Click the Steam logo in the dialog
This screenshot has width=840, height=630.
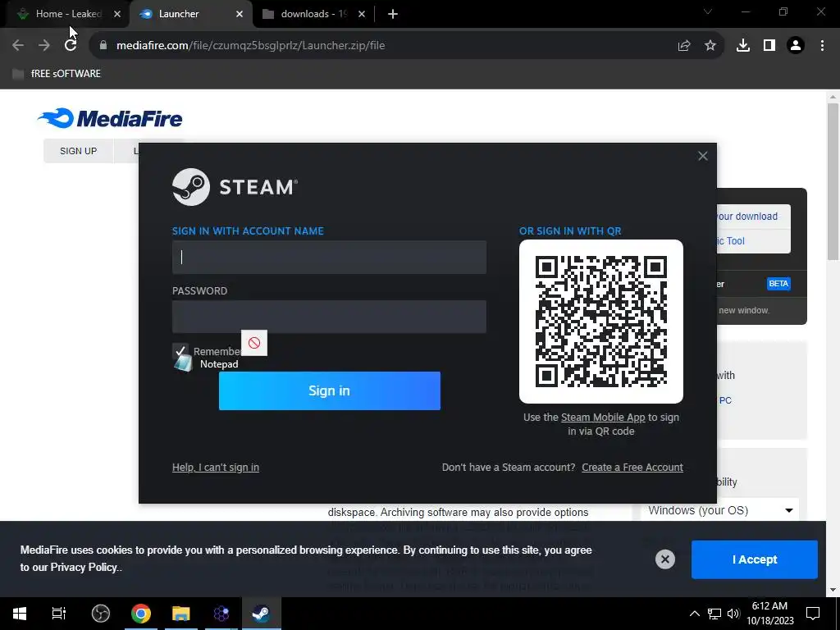[x=235, y=187]
